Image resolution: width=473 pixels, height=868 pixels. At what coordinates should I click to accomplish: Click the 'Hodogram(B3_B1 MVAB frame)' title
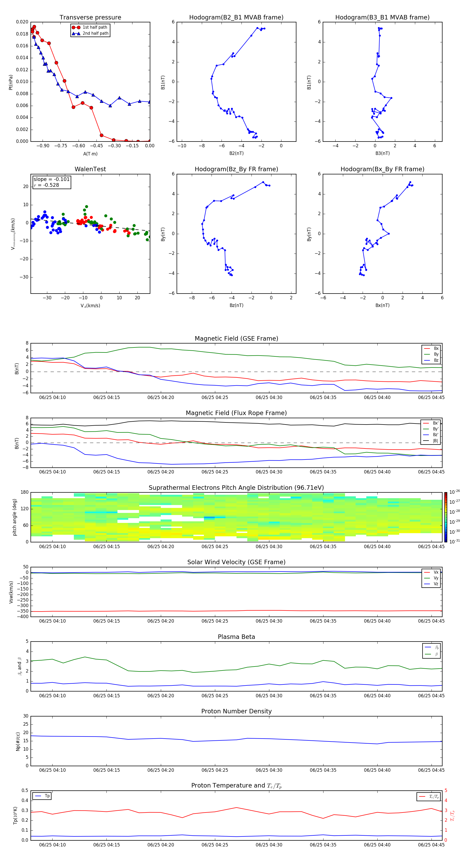coord(382,18)
